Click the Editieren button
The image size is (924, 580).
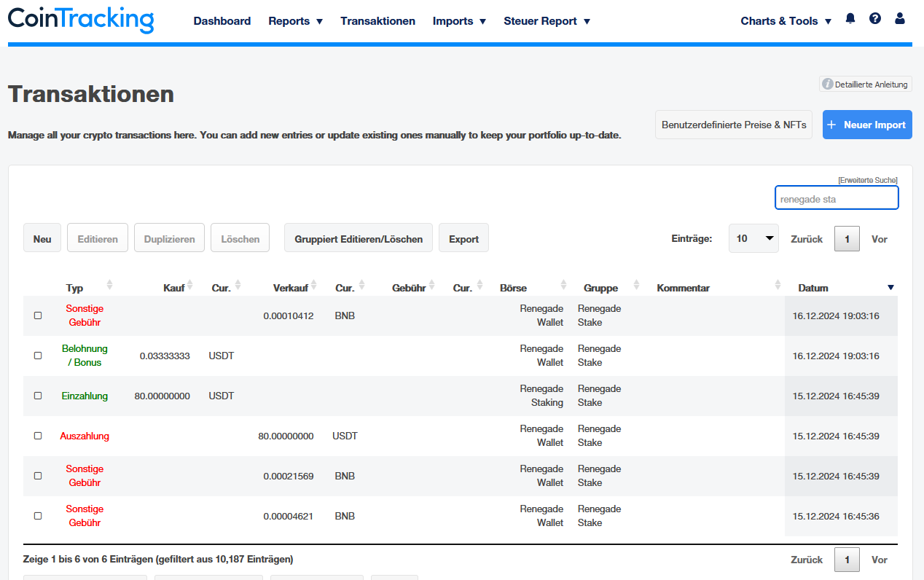point(98,238)
